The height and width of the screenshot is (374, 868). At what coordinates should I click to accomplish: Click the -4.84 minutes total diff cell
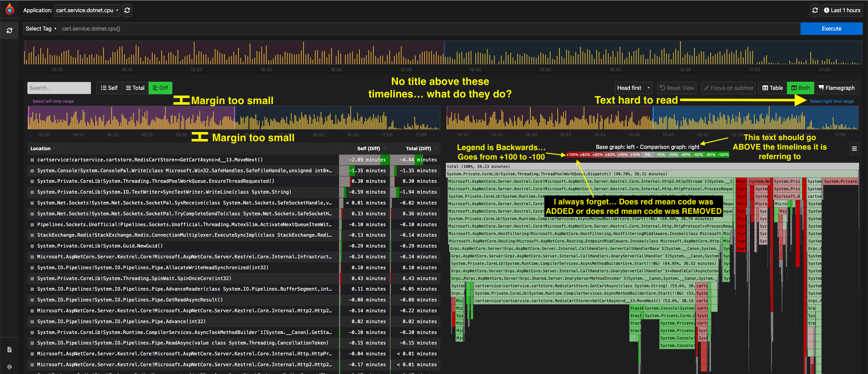coord(415,160)
